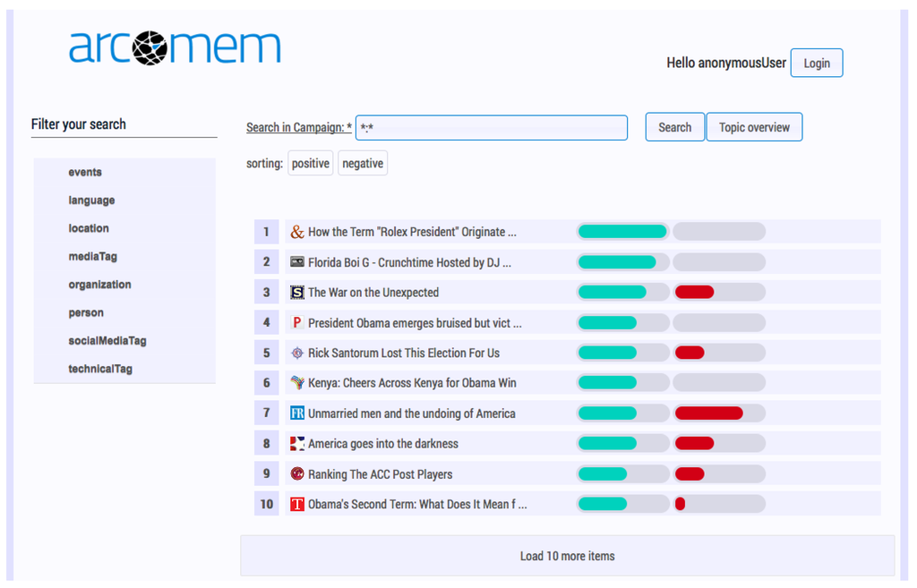Click the S favicon for The War on the Unexpected
Screen dimensions: 917x588
297,293
